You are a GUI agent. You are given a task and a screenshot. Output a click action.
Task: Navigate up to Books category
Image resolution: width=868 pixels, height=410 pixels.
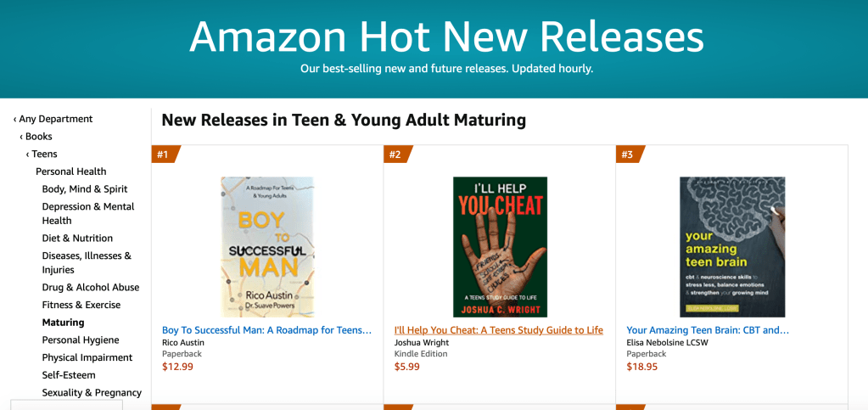pyautogui.click(x=38, y=137)
